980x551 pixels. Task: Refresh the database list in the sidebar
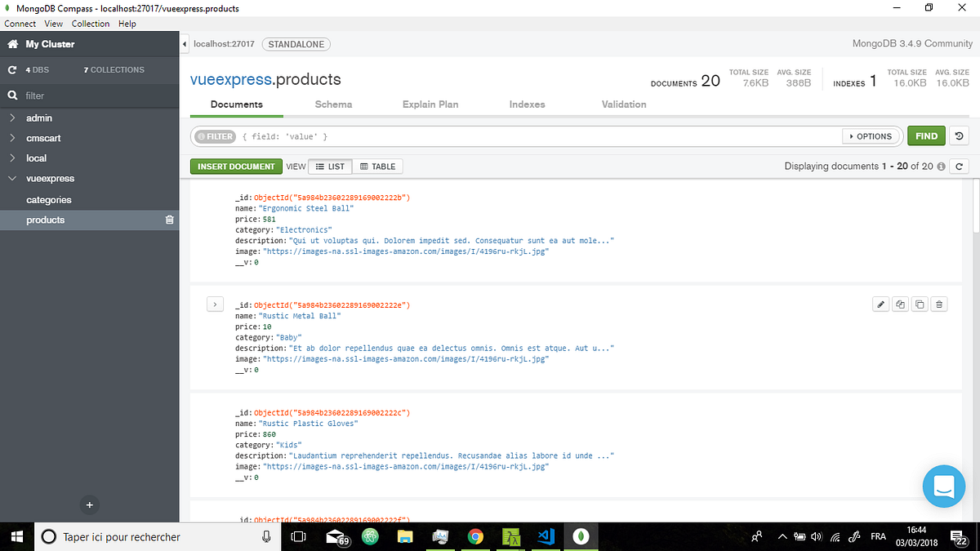point(11,69)
